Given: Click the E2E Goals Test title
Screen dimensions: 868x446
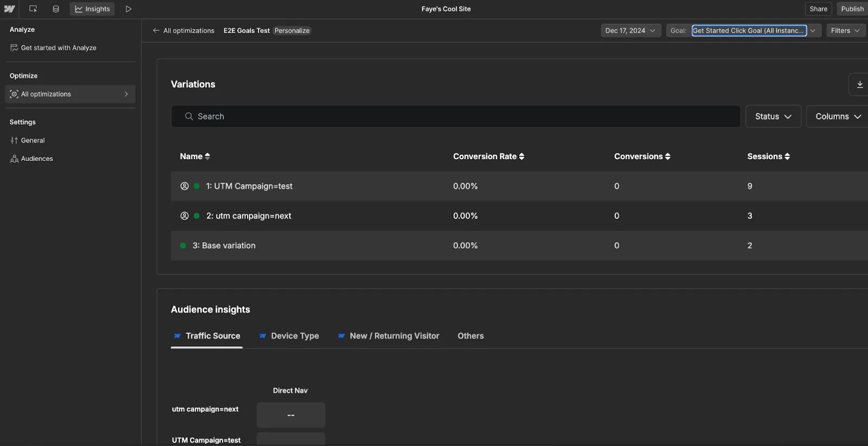Looking at the screenshot, I should [246, 30].
